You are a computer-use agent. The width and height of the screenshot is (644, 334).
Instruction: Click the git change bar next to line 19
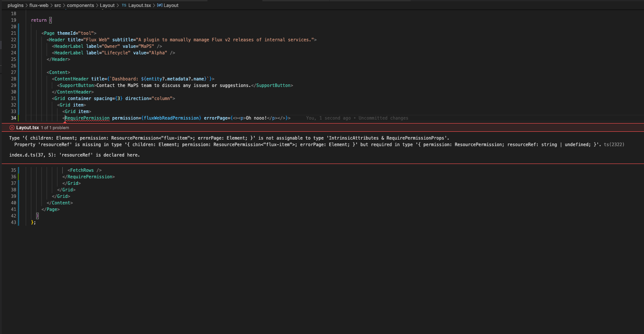pyautogui.click(x=19, y=20)
